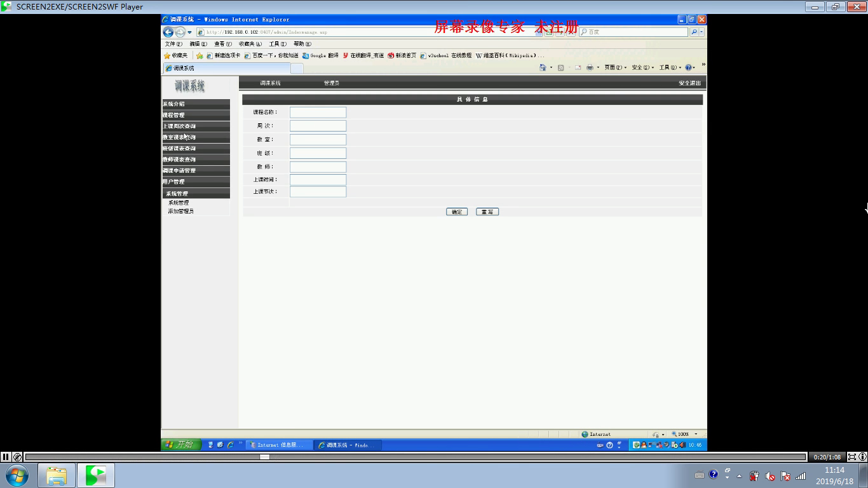Open the 收藏夹 menu in menu bar
Screen dimensions: 868x488
tap(250, 44)
